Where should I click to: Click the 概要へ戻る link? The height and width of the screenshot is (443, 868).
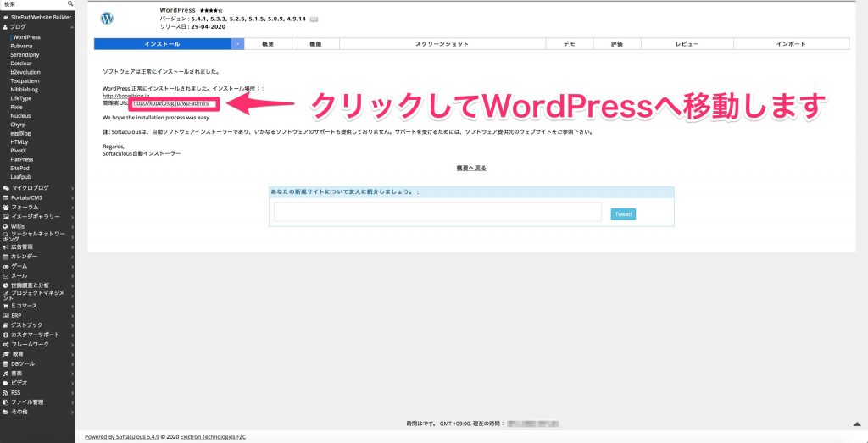471,168
